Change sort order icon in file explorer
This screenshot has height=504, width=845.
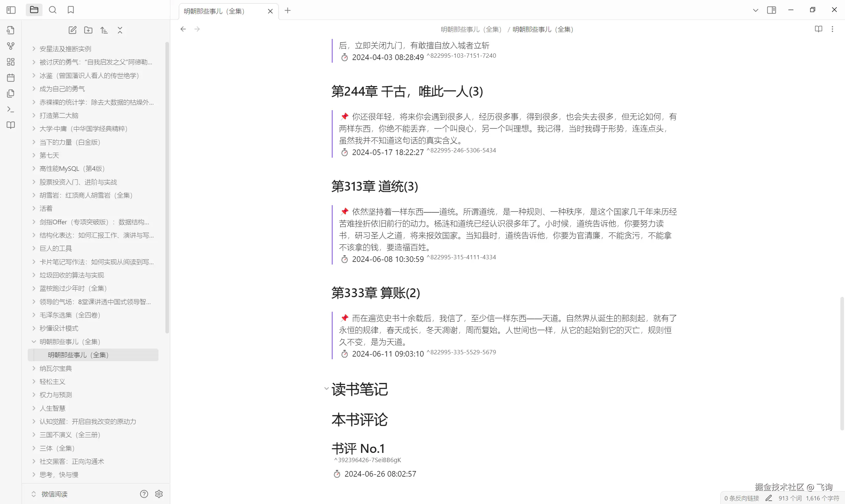tap(104, 30)
